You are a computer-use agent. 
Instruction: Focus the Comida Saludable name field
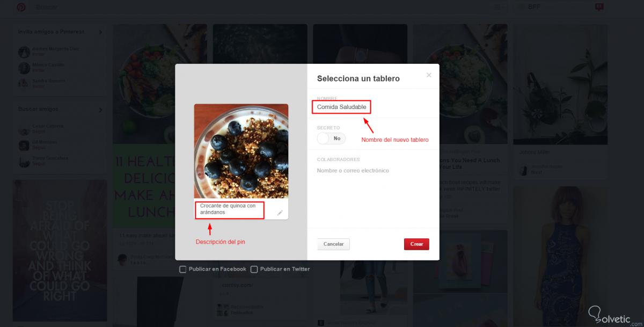[341, 107]
